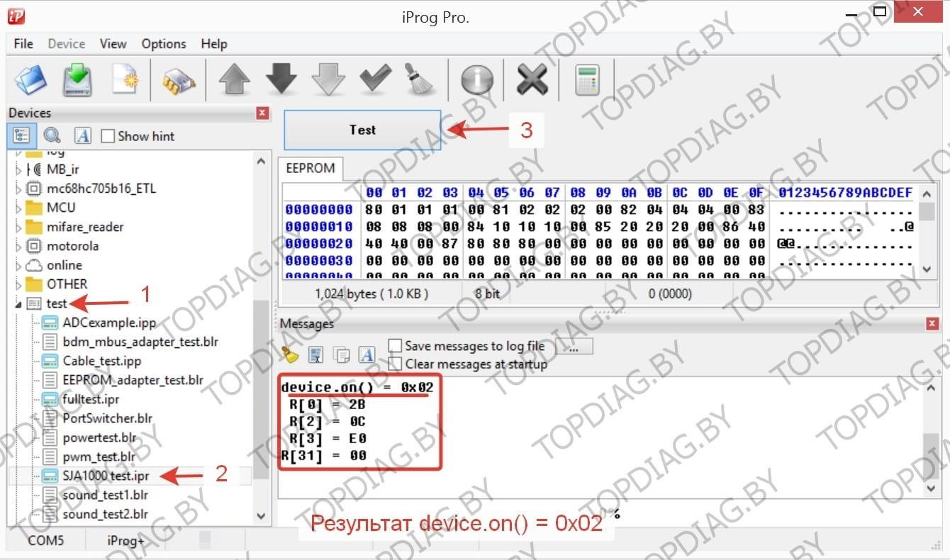Click the '...' log file browse button
950x560 pixels.
point(574,347)
